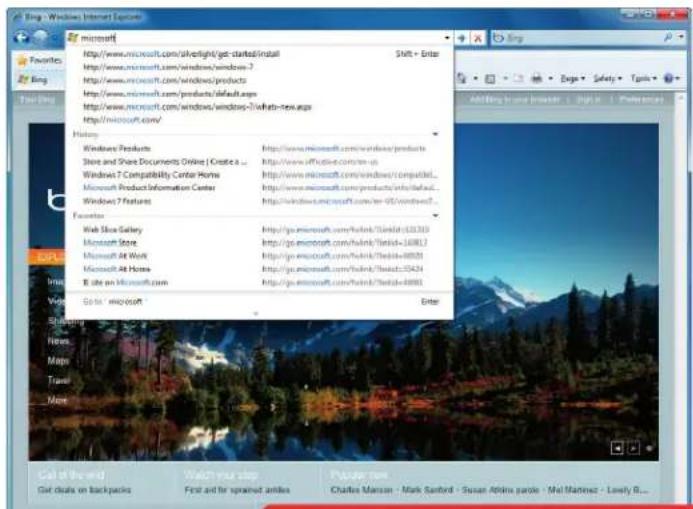Click the Read Mail toolbar icon
The image size is (693, 509).
click(x=518, y=79)
